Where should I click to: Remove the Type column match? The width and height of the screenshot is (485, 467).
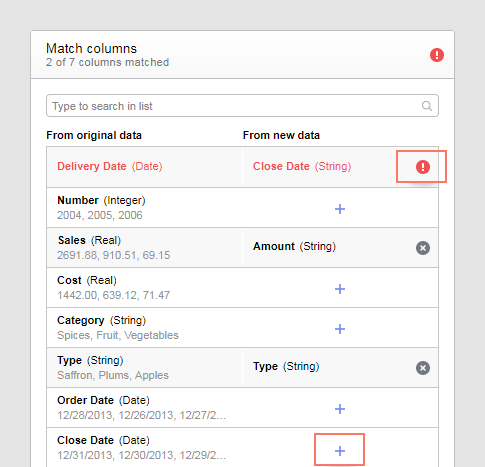click(423, 368)
